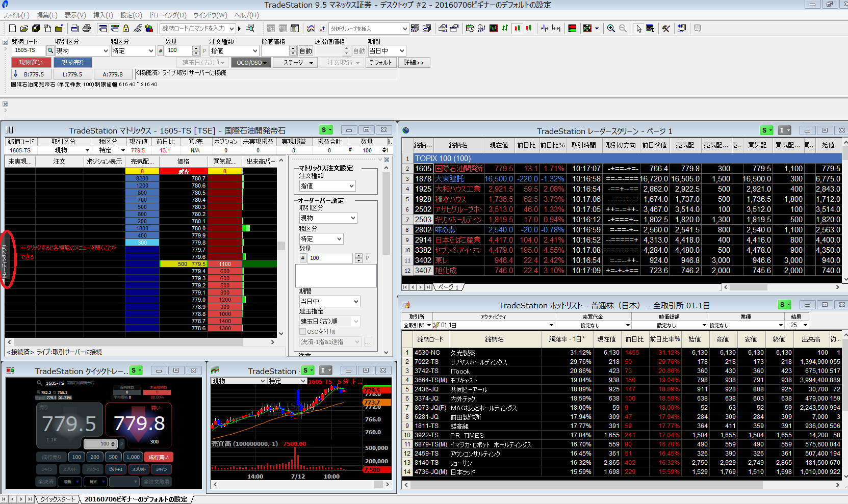Click the 成行買い button in quick trade
848x504 pixels.
click(x=159, y=457)
